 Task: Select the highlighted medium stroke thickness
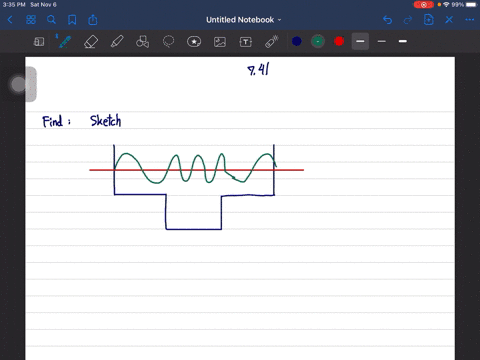click(360, 41)
